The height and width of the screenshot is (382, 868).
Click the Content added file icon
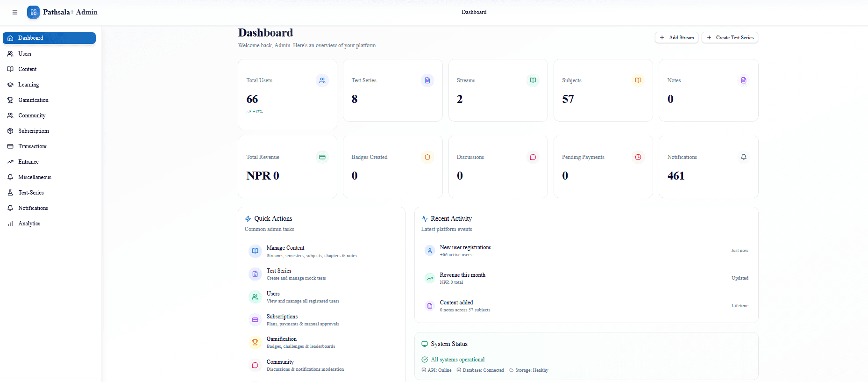pos(430,306)
